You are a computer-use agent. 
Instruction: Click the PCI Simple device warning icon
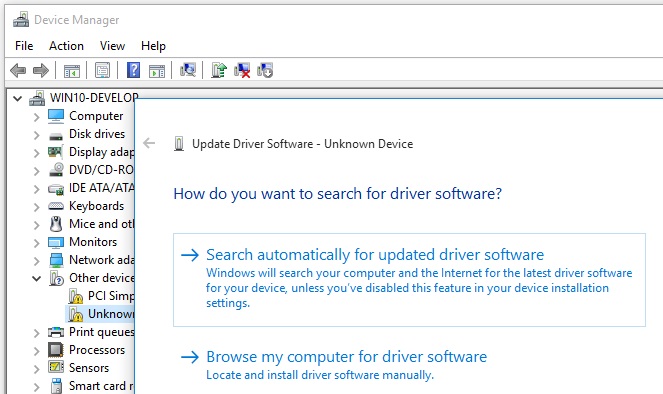75,296
